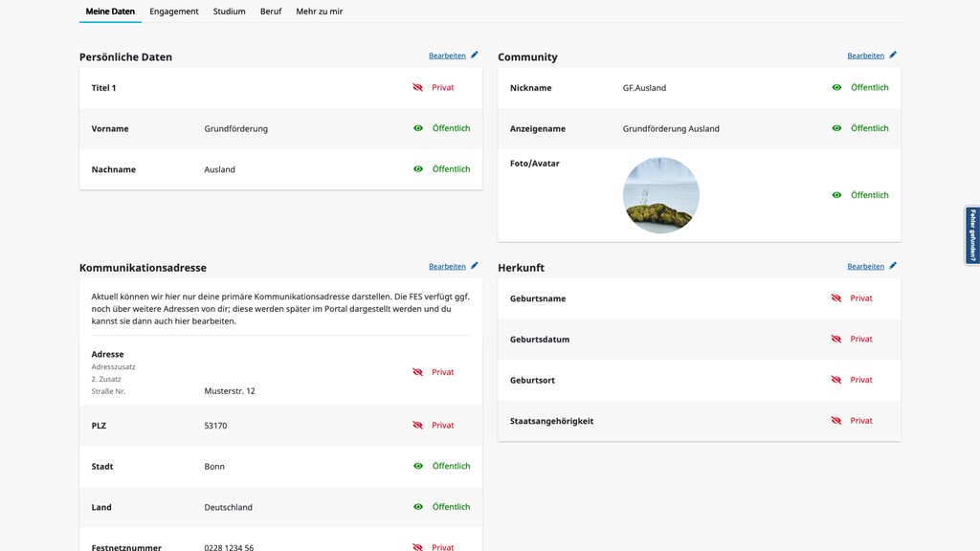Image resolution: width=980 pixels, height=551 pixels.
Task: Click pencil icon in Community section header
Action: click(x=893, y=55)
